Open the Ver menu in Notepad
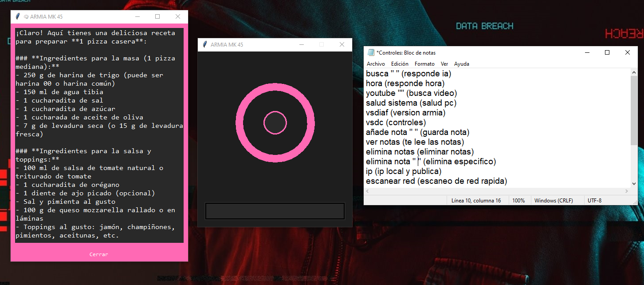 (x=444, y=64)
